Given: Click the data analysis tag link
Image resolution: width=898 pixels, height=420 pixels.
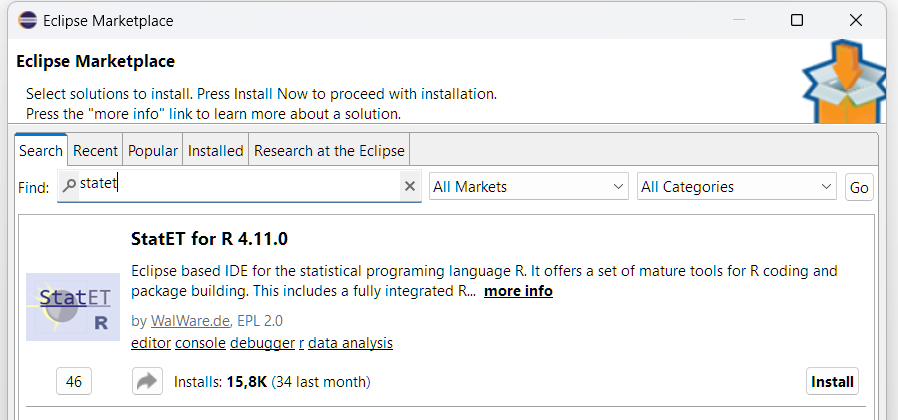Looking at the screenshot, I should [350, 343].
